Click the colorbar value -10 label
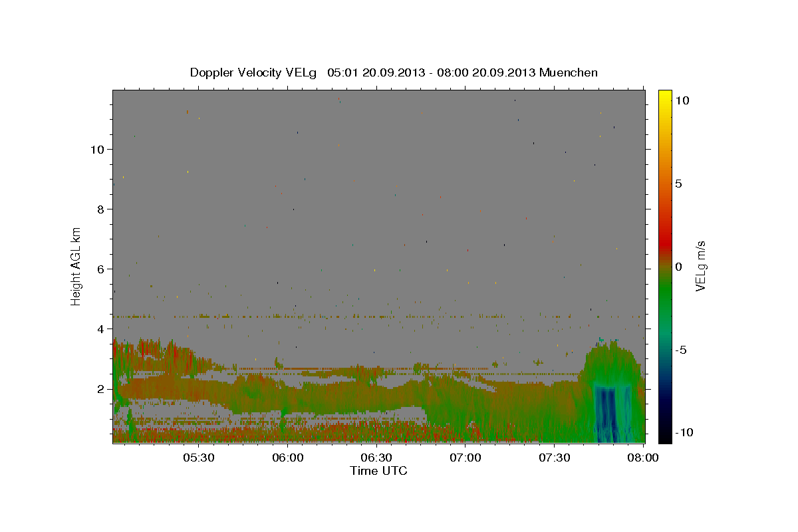This screenshot has height=532, width=798. point(684,432)
